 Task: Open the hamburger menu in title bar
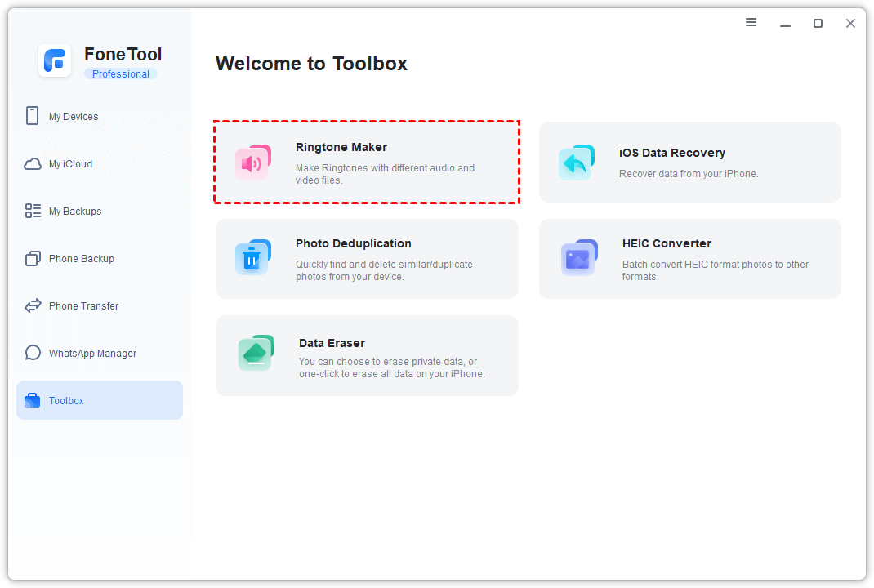(x=751, y=22)
